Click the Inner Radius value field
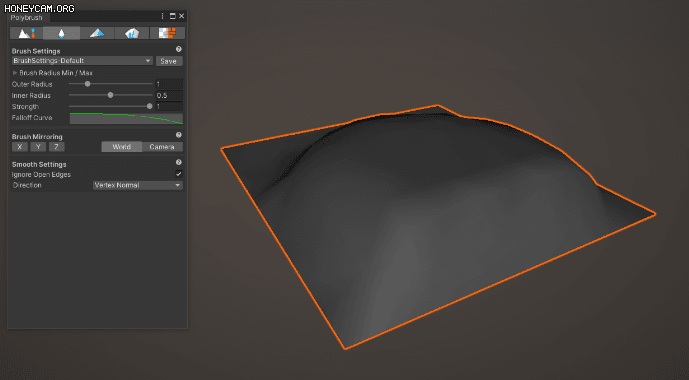Viewport: 689px width, 380px height. pos(169,95)
